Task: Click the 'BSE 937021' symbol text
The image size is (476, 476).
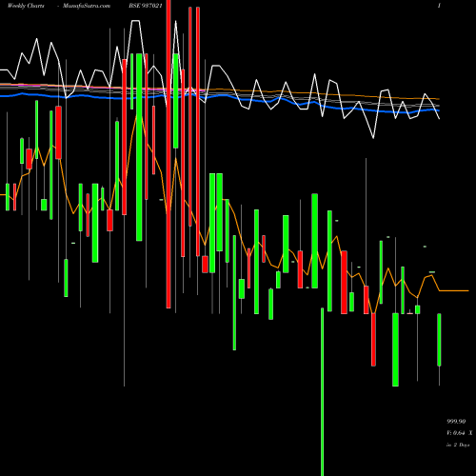Action: pos(146,6)
